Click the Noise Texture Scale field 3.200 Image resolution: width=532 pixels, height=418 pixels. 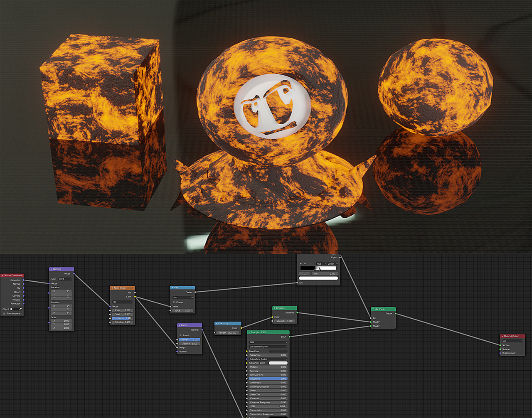click(123, 310)
